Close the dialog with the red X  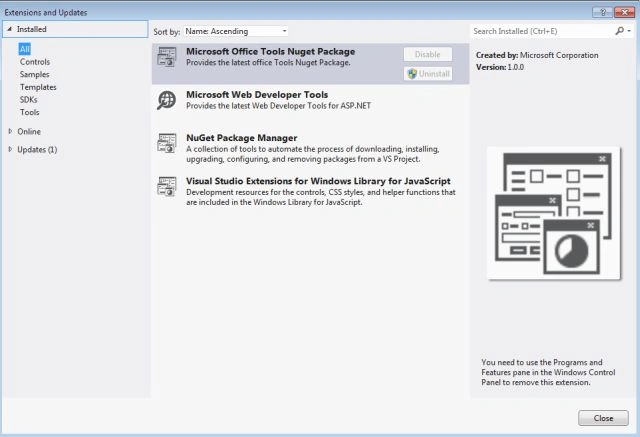[624, 12]
